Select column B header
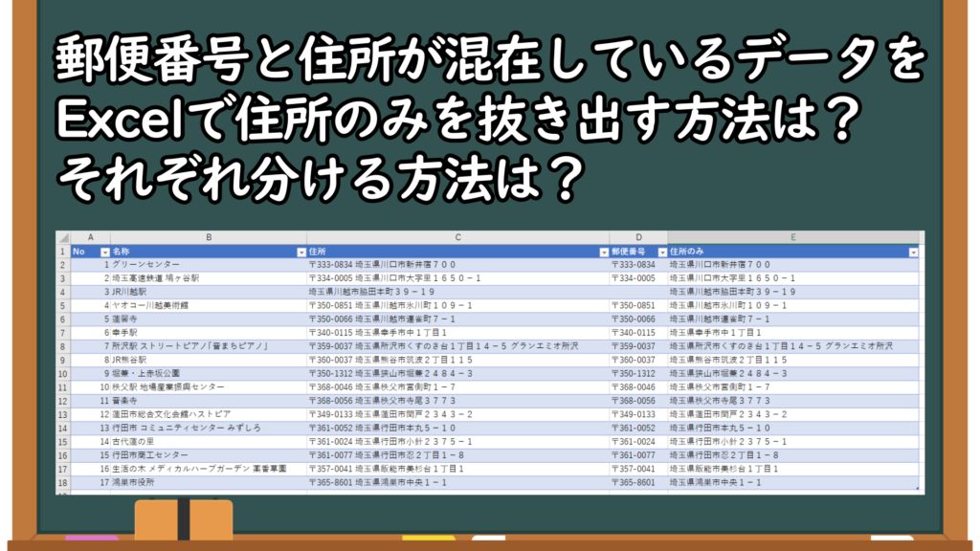The image size is (980, 551). tap(208, 237)
